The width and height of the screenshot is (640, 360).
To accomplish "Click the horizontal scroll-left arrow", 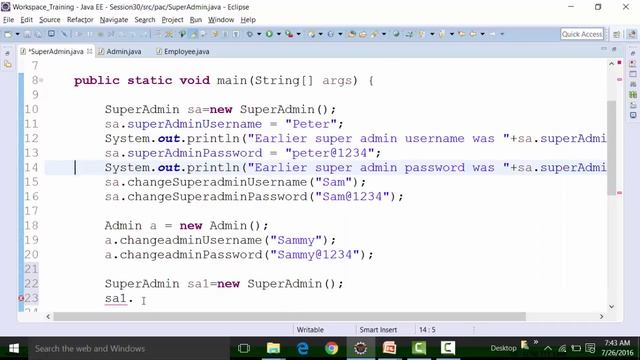I will tap(48, 317).
